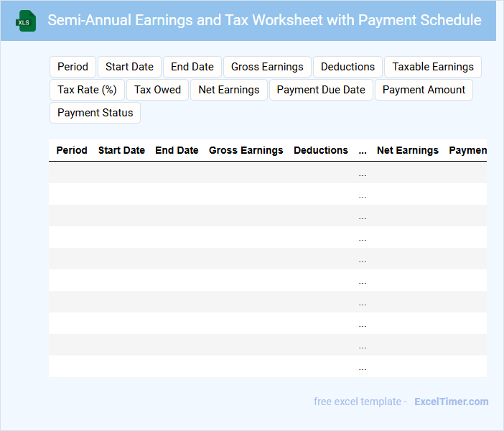
Task: Click the ellipsis column header in table
Action: click(x=363, y=151)
